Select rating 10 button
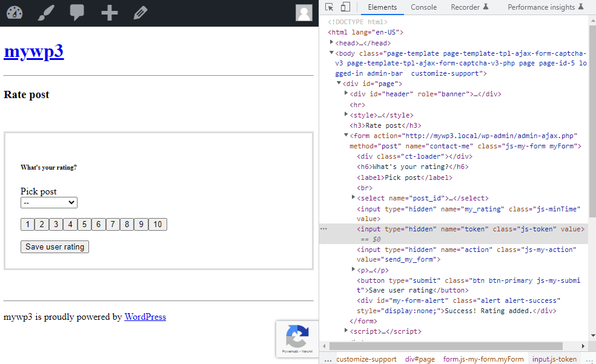The width and height of the screenshot is (596, 364). [x=157, y=224]
